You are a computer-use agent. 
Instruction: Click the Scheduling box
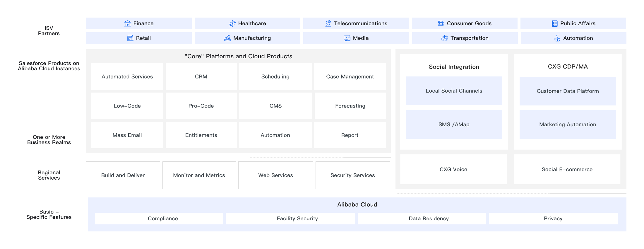(275, 76)
